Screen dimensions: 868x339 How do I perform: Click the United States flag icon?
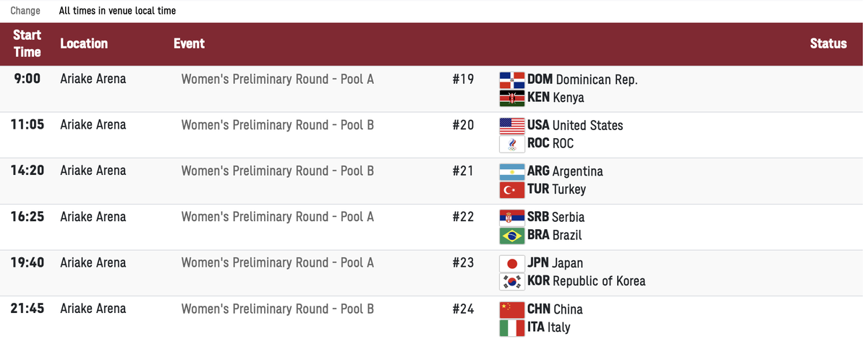click(512, 125)
